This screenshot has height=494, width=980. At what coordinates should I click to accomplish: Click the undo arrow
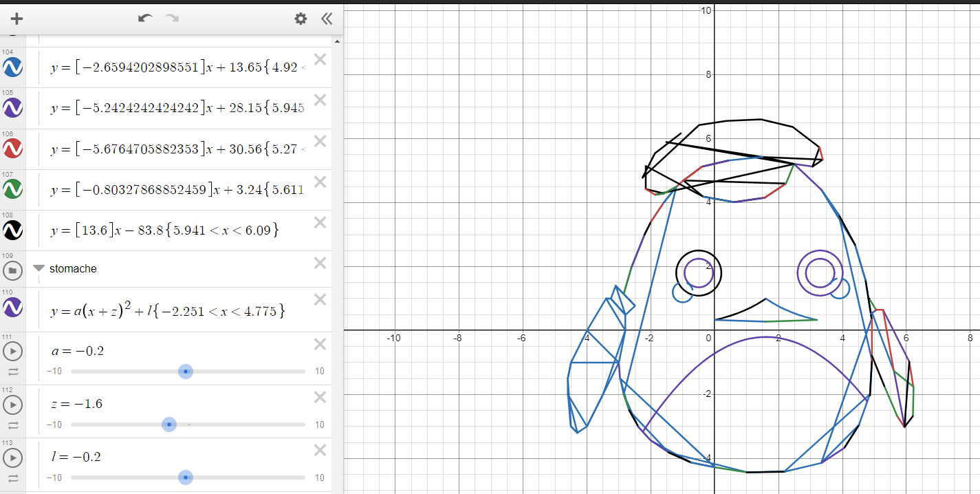144,19
